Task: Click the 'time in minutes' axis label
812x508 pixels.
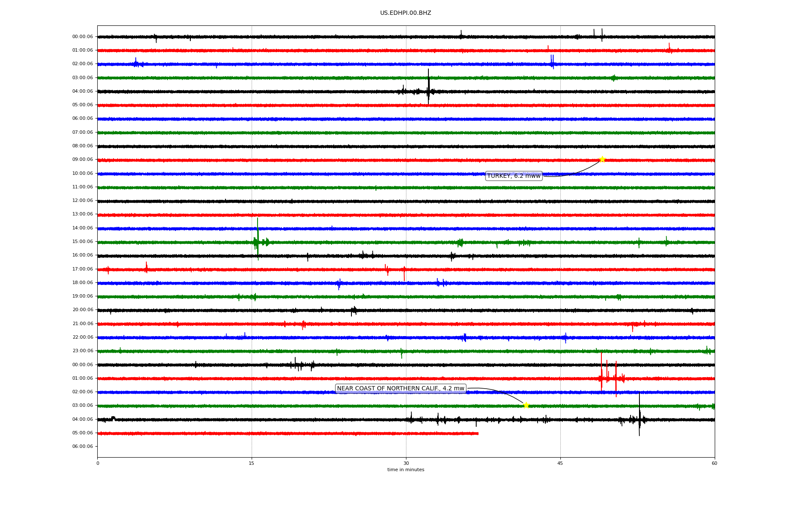Action: click(406, 469)
